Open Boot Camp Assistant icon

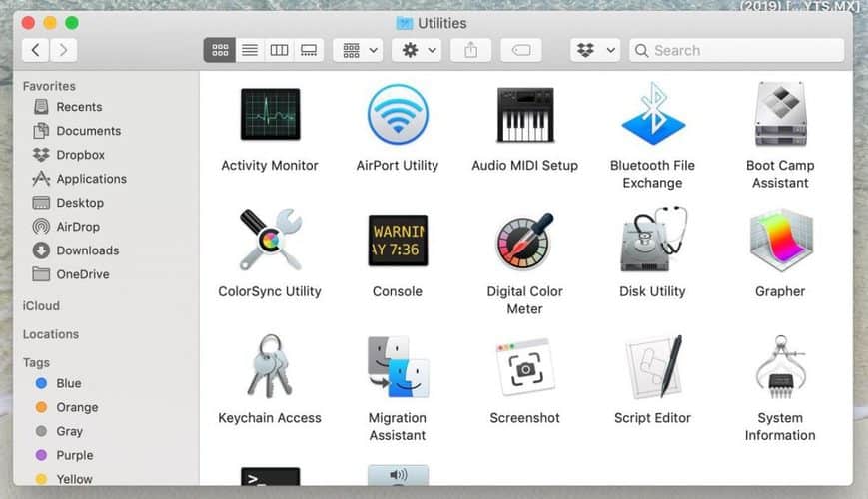tap(780, 114)
